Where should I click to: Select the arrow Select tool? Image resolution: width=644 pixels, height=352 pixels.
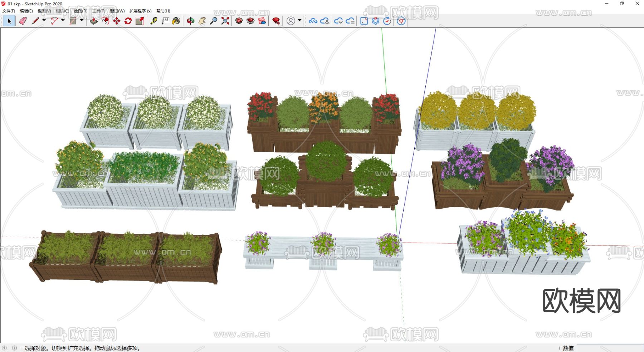pos(9,21)
